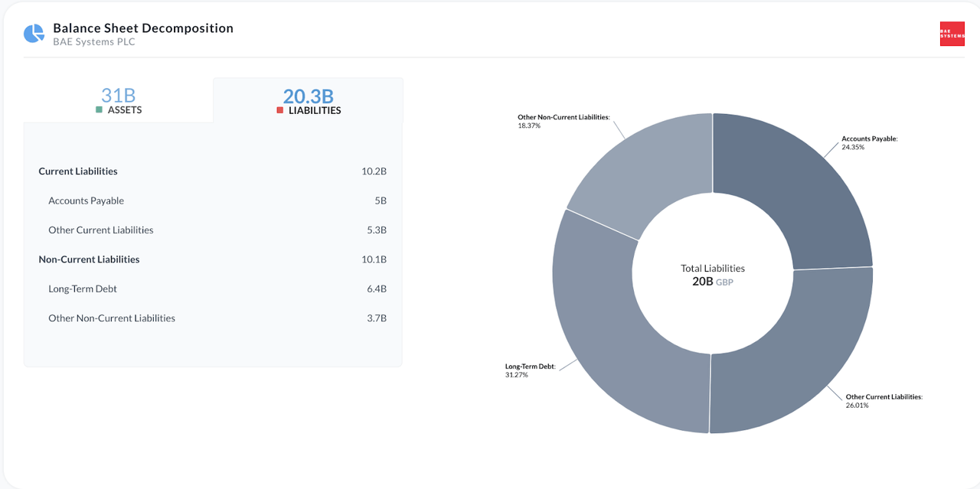Viewport: 980px width, 489px height.
Task: Click Other Non-Current Liabilities table row
Action: point(212,318)
